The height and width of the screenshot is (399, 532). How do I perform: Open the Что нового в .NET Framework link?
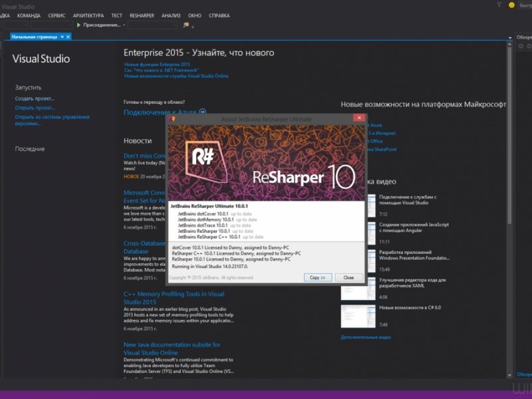point(162,70)
